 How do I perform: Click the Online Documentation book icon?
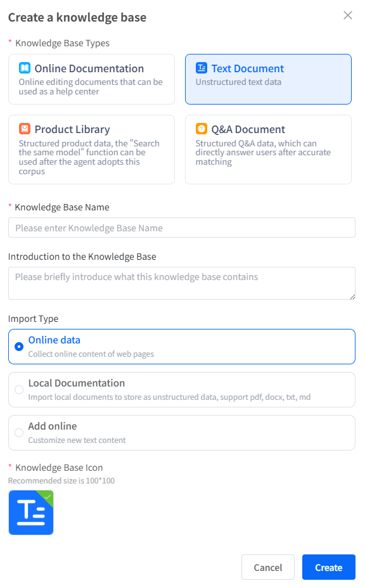click(x=25, y=68)
